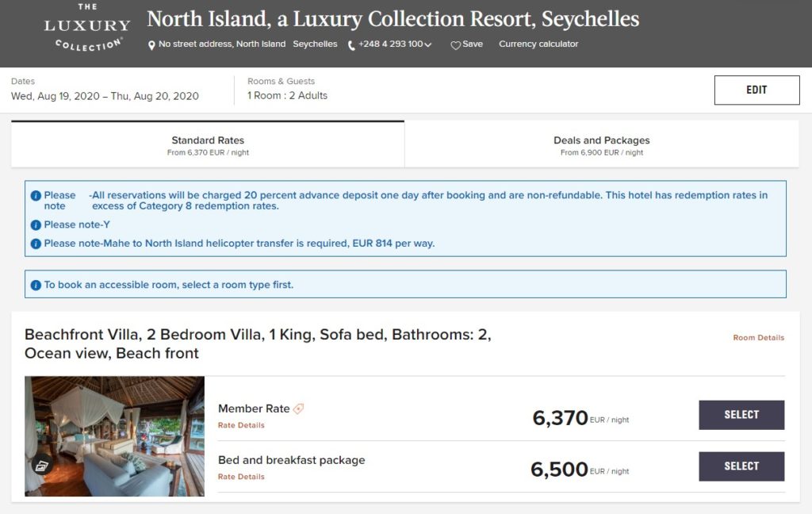View the Room Details link
Screen dimensions: 812x514
pos(758,338)
